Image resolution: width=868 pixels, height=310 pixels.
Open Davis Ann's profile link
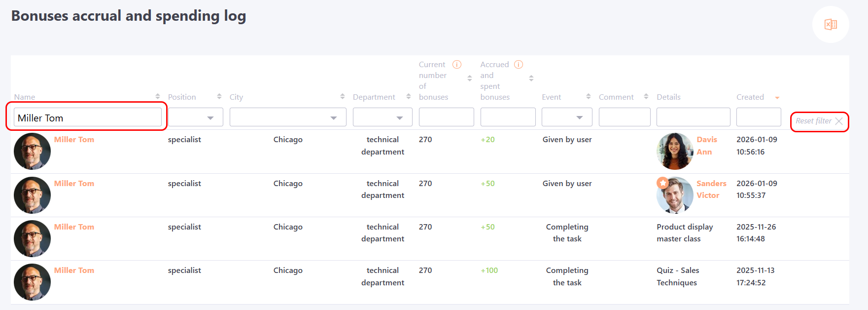(x=706, y=146)
